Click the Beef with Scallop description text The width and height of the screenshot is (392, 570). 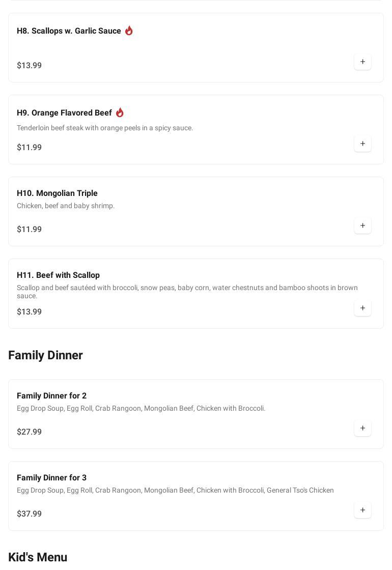tap(187, 292)
